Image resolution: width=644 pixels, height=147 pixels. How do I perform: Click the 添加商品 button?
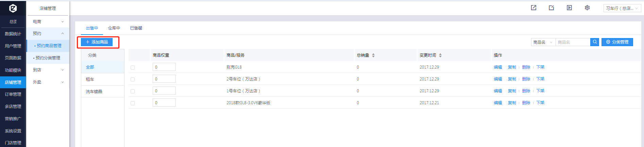pos(97,42)
